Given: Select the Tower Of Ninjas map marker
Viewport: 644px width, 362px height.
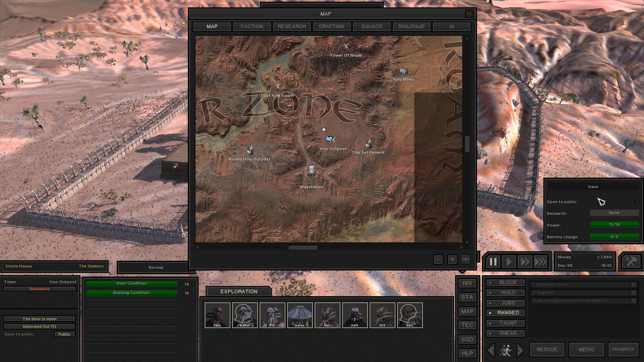Looking at the screenshot, I should [x=346, y=46].
